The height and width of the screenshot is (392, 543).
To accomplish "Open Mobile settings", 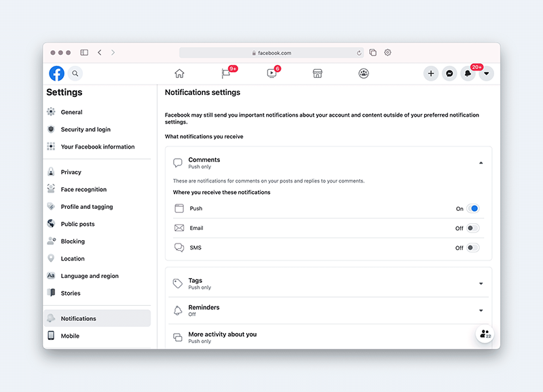I will coord(70,336).
